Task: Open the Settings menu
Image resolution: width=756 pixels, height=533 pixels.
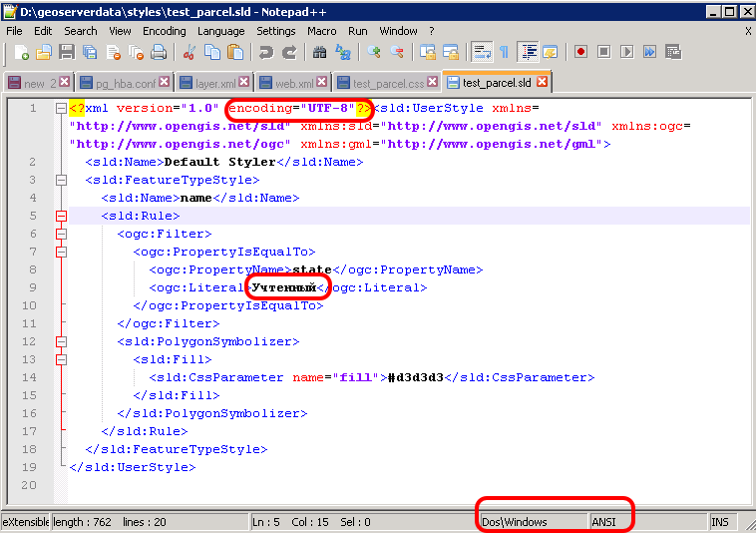Action: coord(276,31)
